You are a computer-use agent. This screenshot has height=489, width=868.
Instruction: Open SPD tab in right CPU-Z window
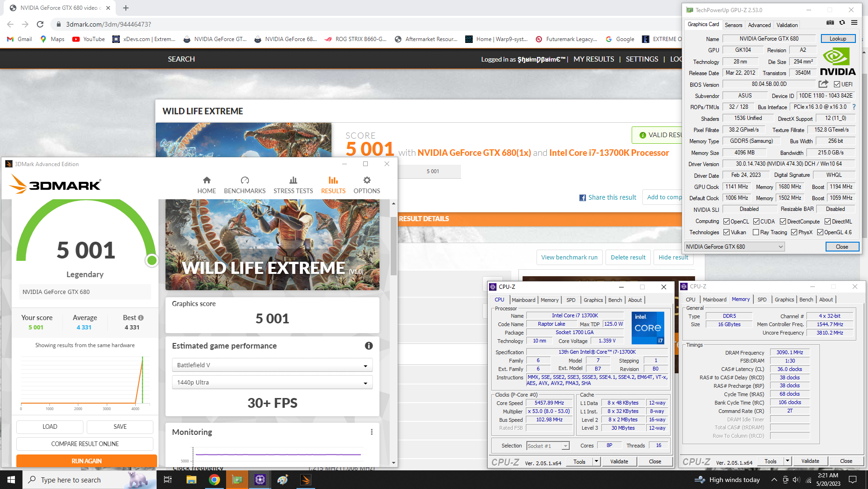coord(762,300)
